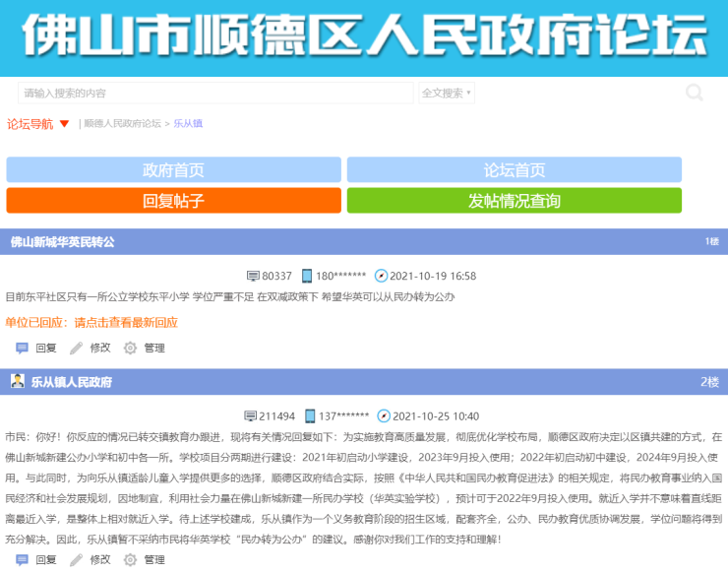
Task: Go to 政府首页 tab
Action: coord(173,169)
